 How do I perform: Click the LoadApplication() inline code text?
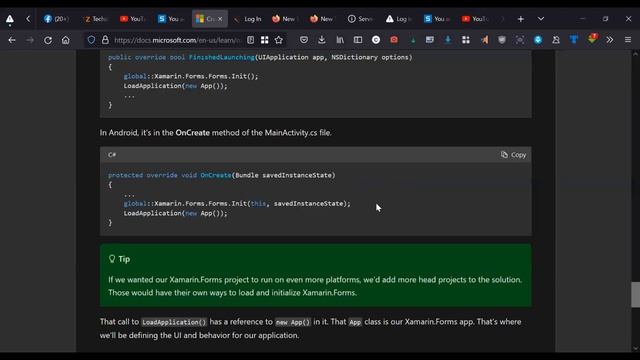[174, 322]
